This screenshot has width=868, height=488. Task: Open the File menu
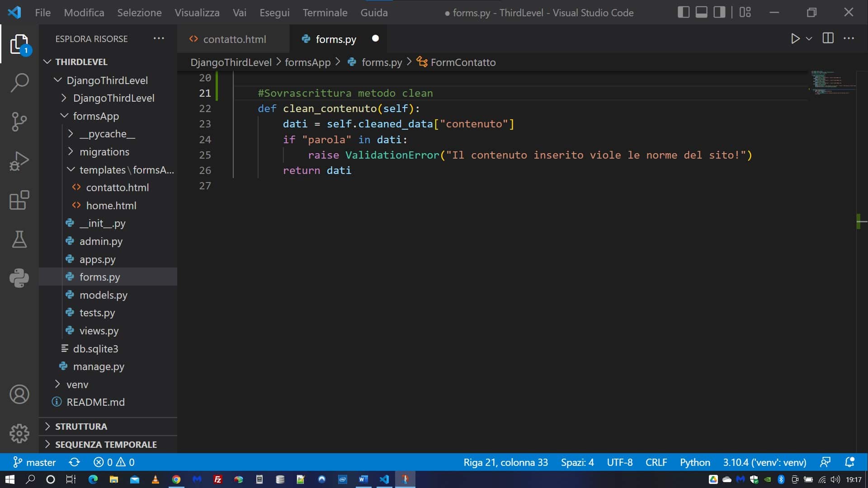point(43,13)
